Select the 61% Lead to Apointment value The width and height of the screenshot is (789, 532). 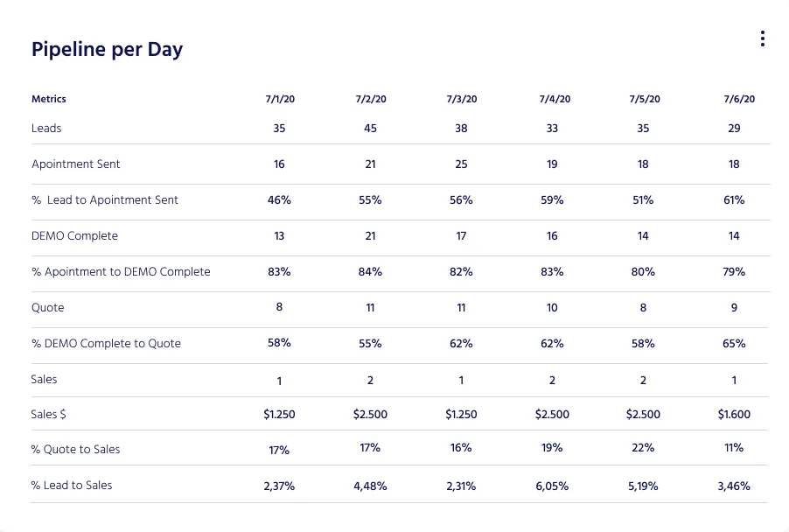[x=734, y=199]
